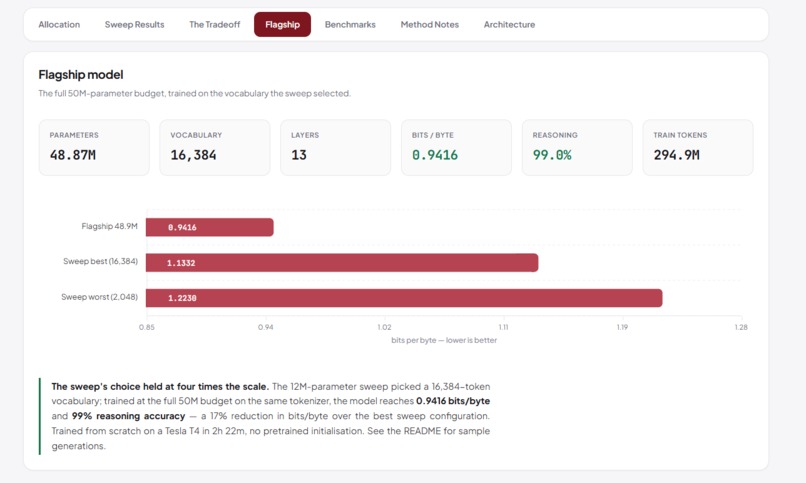
Task: Click the axis tick value 0.85
Action: [146, 327]
